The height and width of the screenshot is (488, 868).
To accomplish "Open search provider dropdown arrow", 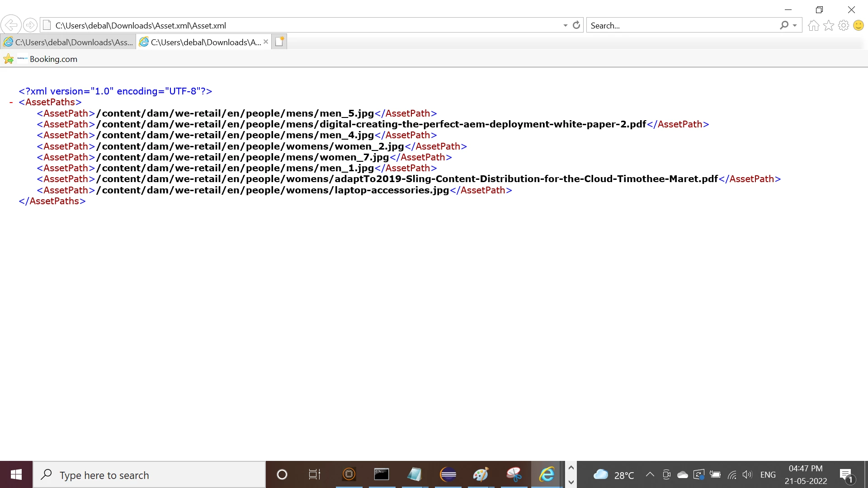I will click(x=795, y=26).
